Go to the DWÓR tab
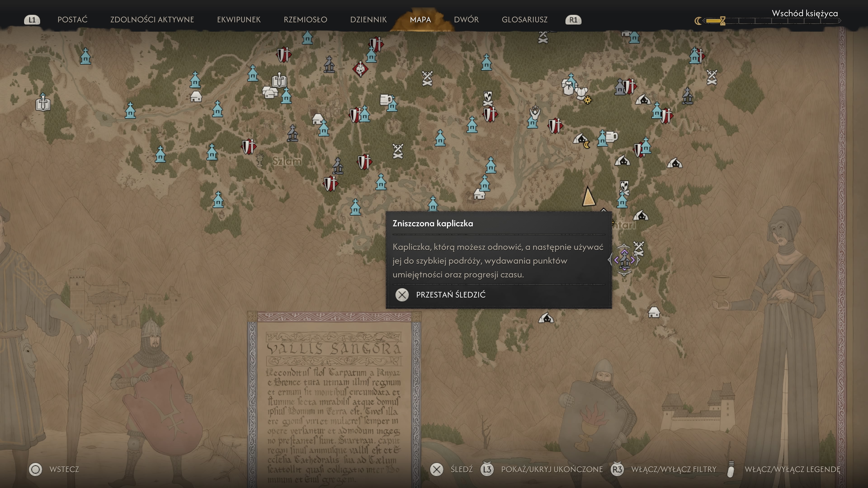868x488 pixels. click(466, 19)
